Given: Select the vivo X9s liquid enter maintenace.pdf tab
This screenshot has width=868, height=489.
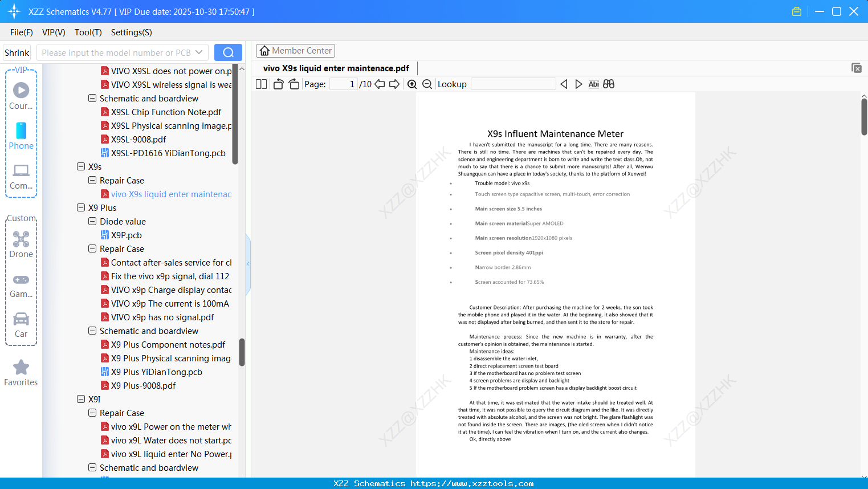Looking at the screenshot, I should [x=336, y=68].
